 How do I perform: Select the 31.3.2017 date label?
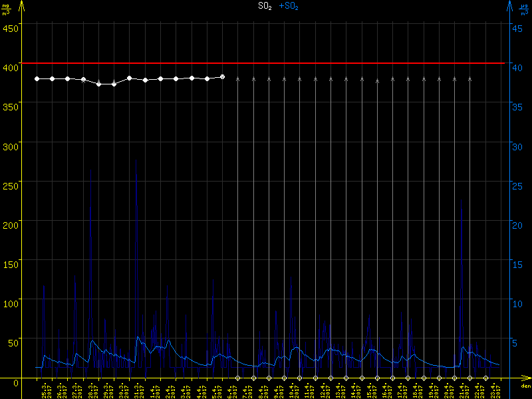[136, 390]
